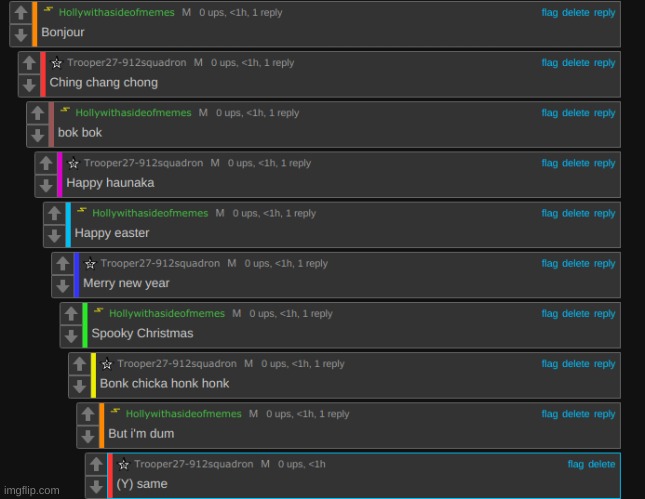Flag the "bok bok" comment

[x=550, y=113]
